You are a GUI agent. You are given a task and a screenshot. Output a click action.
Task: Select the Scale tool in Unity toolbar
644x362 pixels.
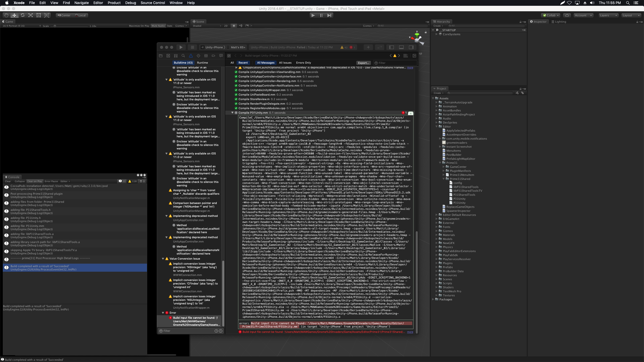30,15
